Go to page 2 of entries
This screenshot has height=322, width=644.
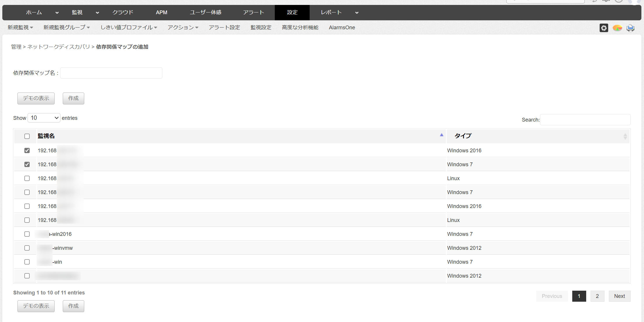tap(597, 296)
